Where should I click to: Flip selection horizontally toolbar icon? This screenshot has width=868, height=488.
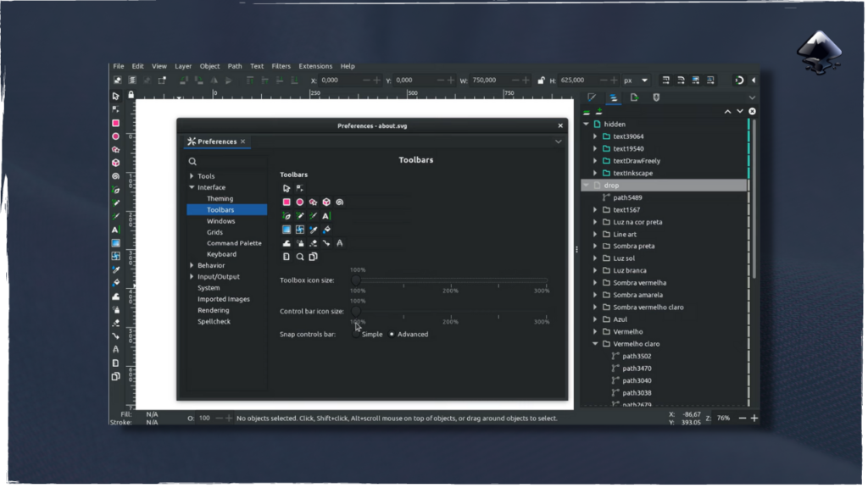(x=214, y=80)
